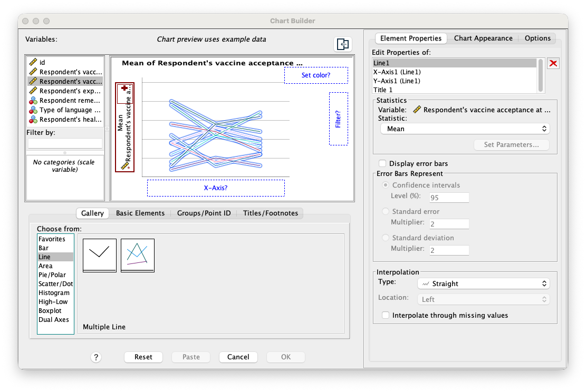This screenshot has height=392, width=586.
Task: Select 'Respondent's exp...' scale variable icon
Action: click(x=33, y=91)
